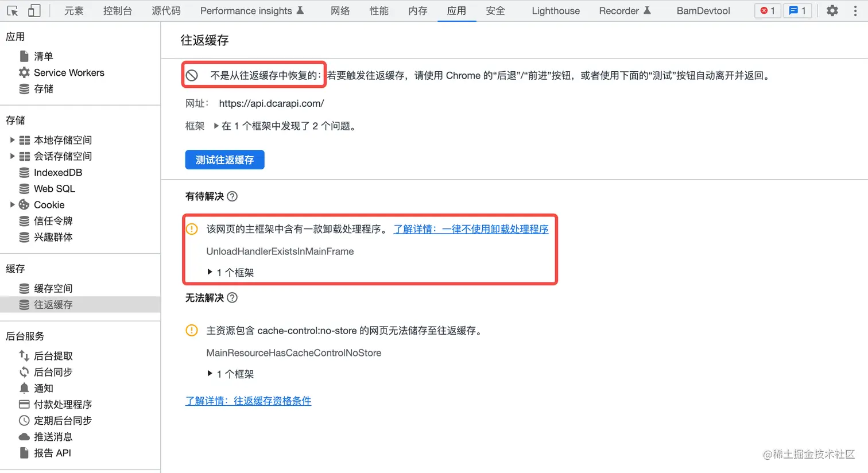Select 往返缓存 in the sidebar
The image size is (868, 473).
(80, 304)
